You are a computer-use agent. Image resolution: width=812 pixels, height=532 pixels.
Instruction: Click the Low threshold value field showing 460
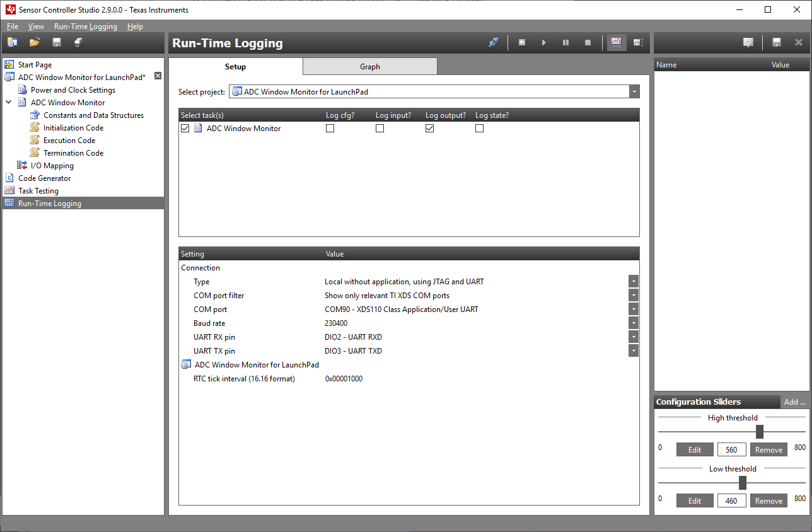point(732,500)
